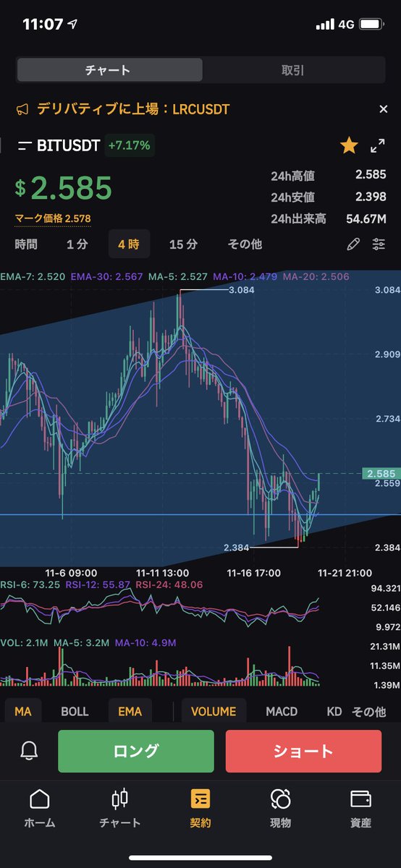This screenshot has width=401, height=868.
Task: Tap the red ショート button
Action: point(303,751)
